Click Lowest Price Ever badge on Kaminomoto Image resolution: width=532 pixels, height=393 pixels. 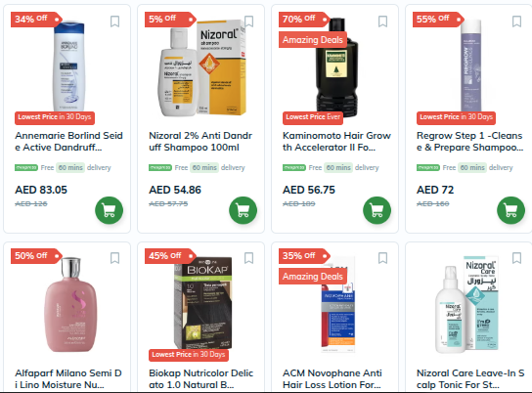(313, 117)
